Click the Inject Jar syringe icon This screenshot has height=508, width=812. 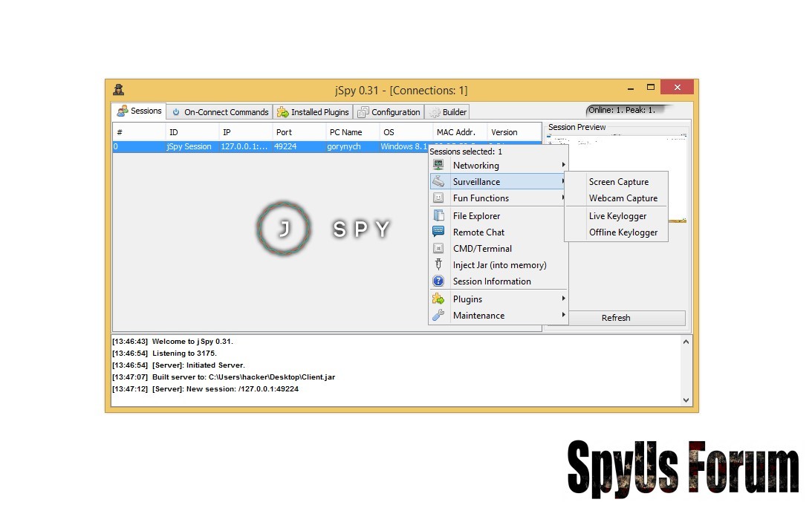click(438, 264)
